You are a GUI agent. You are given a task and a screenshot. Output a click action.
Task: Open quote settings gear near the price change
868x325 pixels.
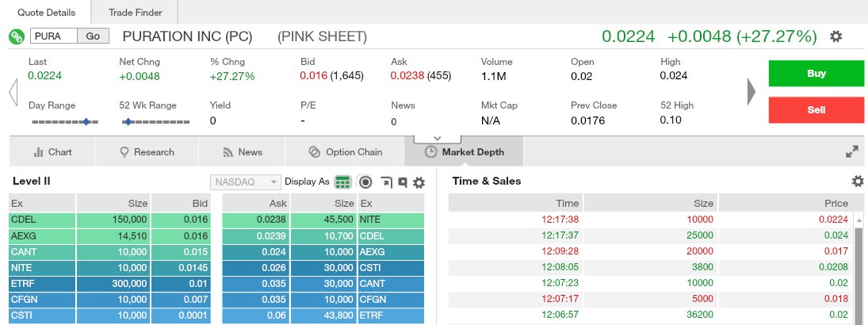835,36
